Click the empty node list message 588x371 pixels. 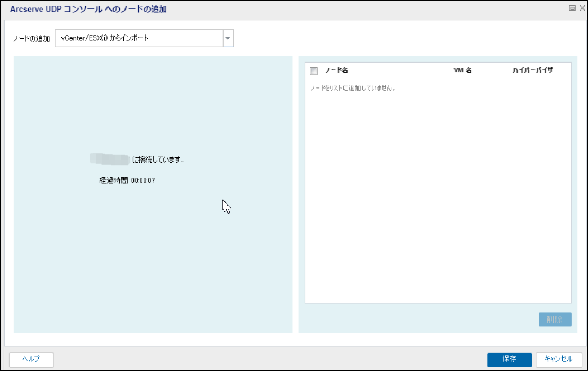353,88
